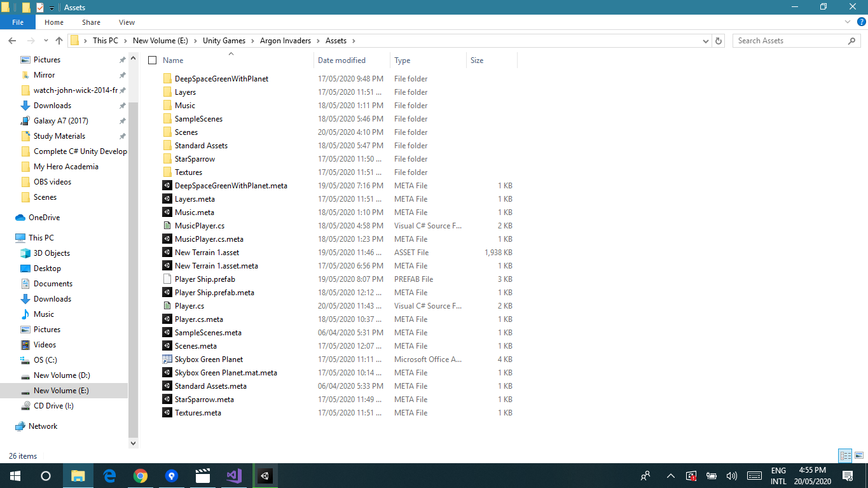Unpin Pictures from Quick access

coord(122,60)
